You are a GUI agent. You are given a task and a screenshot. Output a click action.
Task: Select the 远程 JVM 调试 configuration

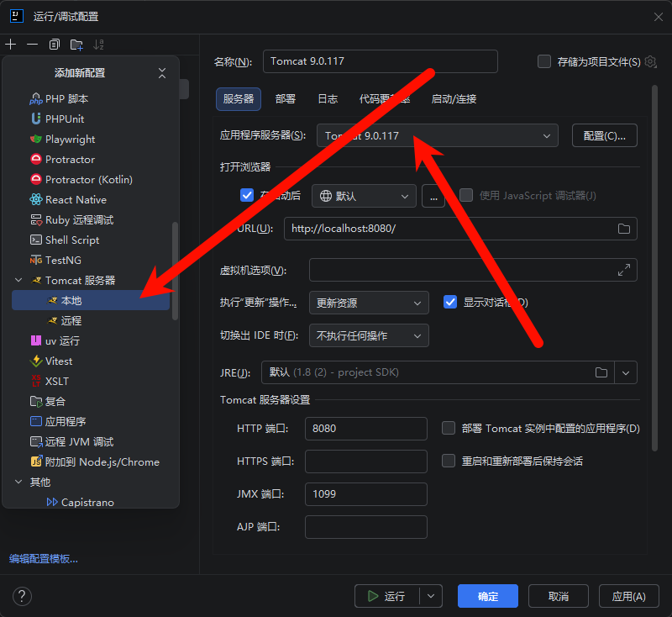[x=91, y=441]
